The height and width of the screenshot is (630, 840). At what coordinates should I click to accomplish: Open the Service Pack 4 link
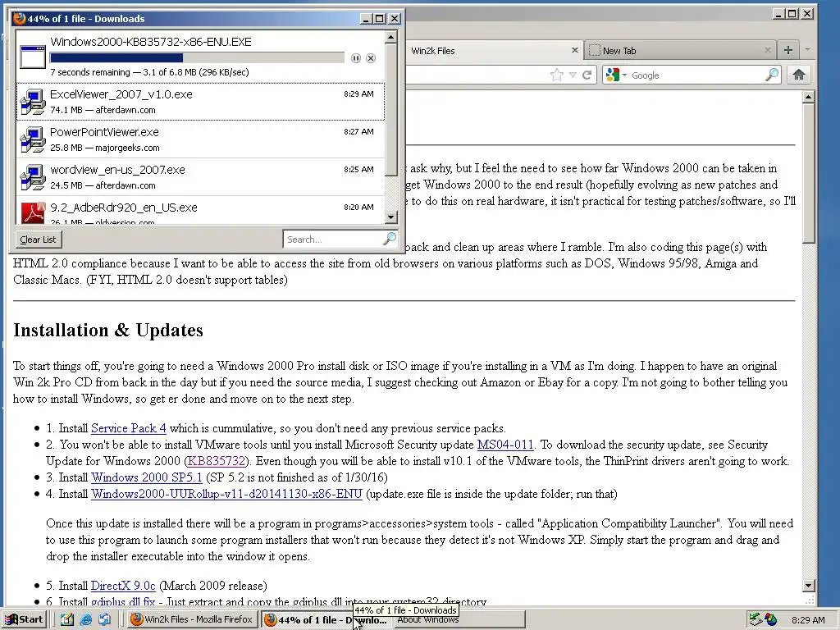tap(129, 428)
